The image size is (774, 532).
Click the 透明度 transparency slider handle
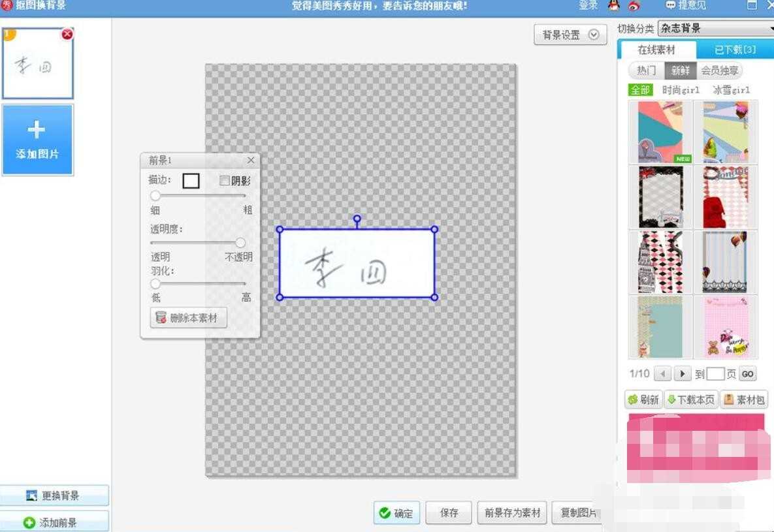point(240,242)
